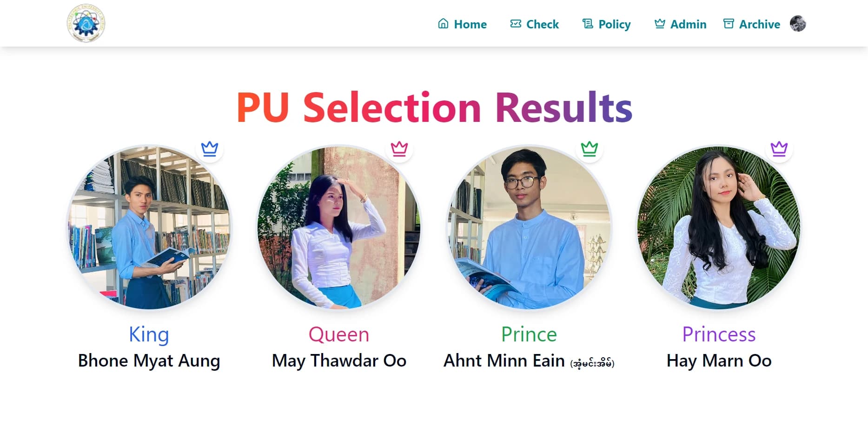Click the pink crown badge on Queen
868x434 pixels.
[x=399, y=149]
